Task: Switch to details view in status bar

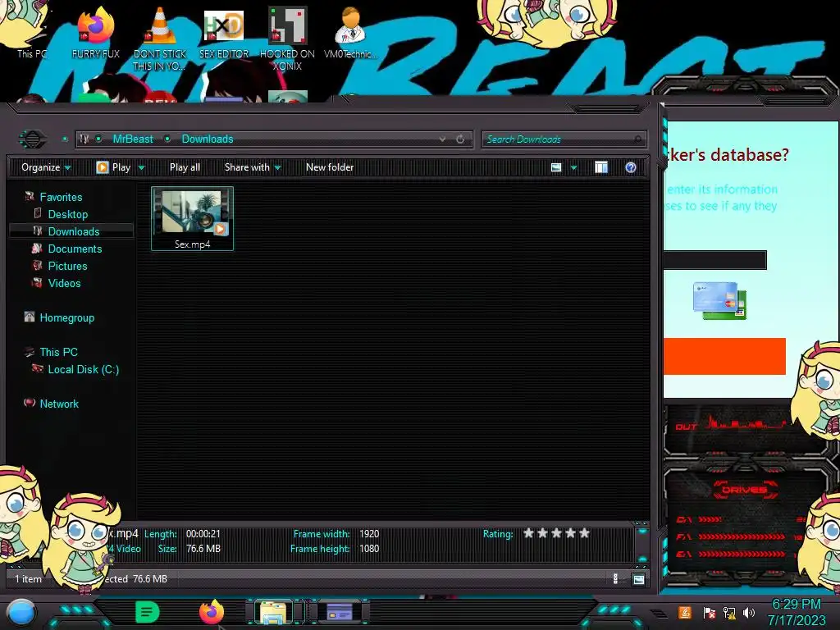Action: 615,579
